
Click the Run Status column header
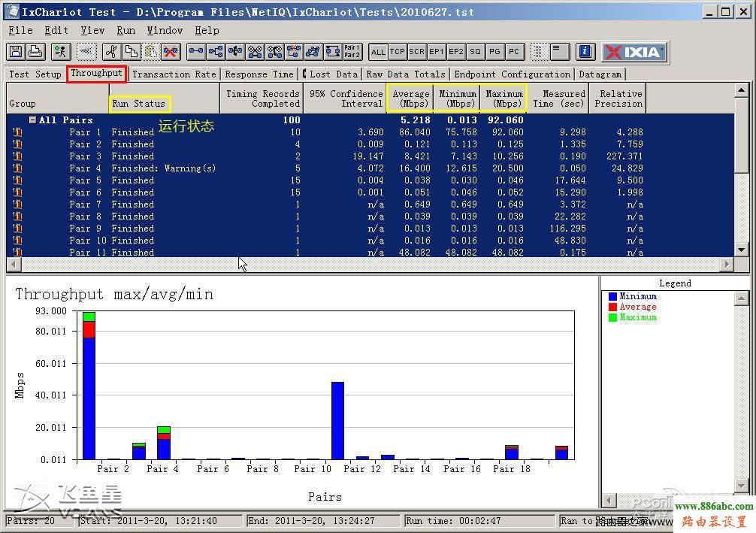pos(165,98)
